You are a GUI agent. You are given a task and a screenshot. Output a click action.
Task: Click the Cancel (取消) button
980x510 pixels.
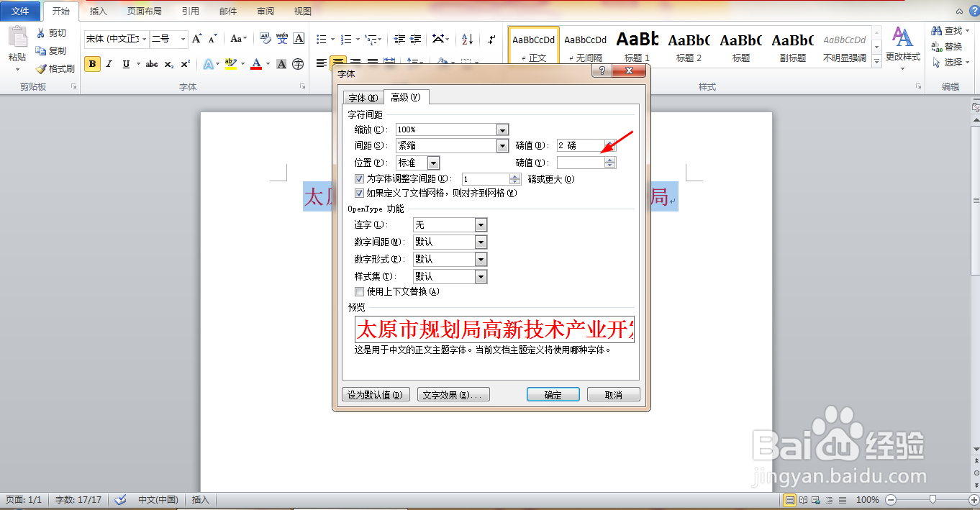tap(613, 395)
